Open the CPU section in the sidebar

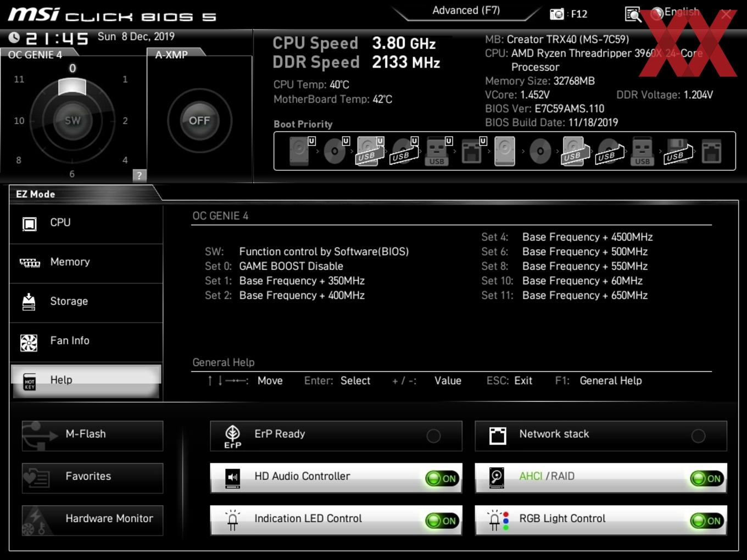[86, 223]
